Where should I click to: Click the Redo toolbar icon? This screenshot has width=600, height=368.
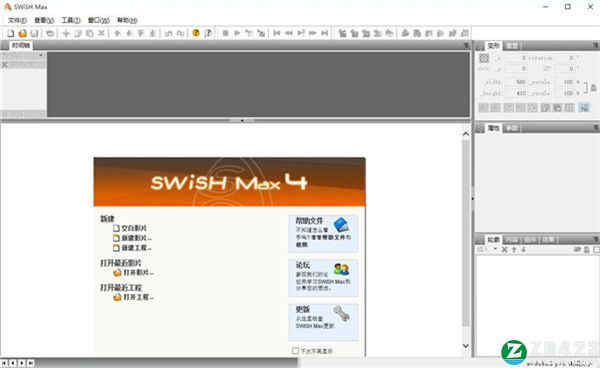point(180,34)
